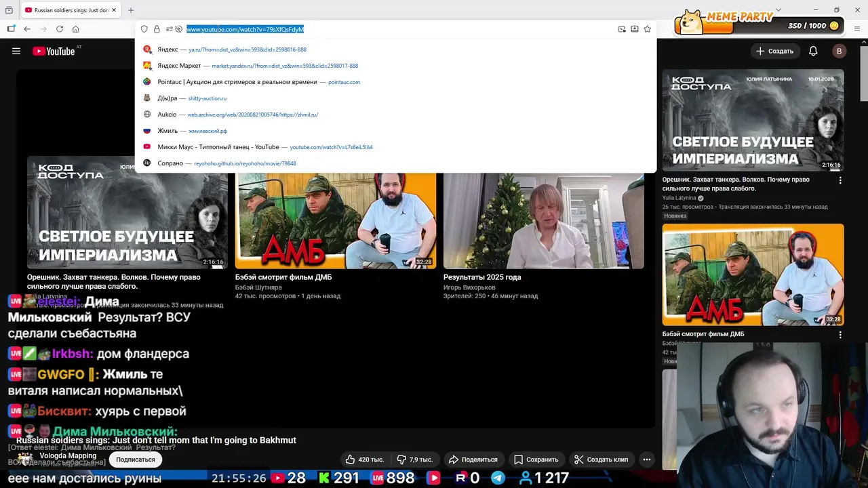Click the blocked autoplay icon in address bar
Viewport: 868px width, 488px height.
pos(179,29)
